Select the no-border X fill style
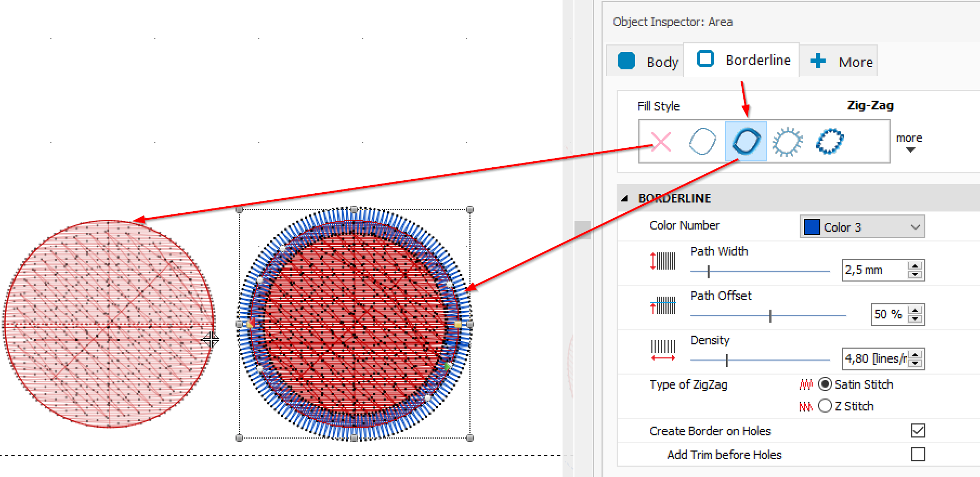Viewport: 980px width, 477px height. point(661,142)
